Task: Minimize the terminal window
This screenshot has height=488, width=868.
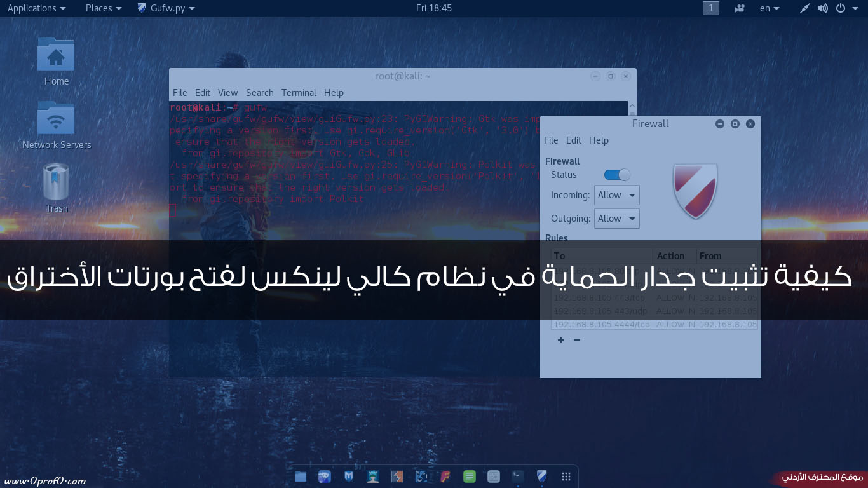Action: [595, 76]
